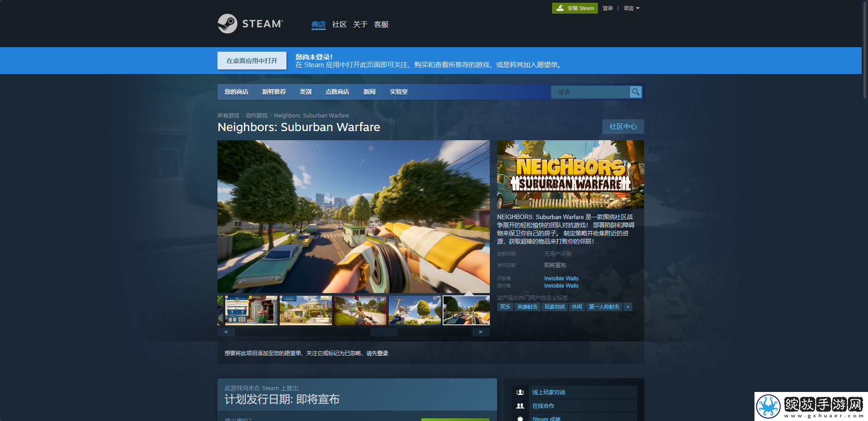Click the 英雄射击 tag

click(528, 307)
